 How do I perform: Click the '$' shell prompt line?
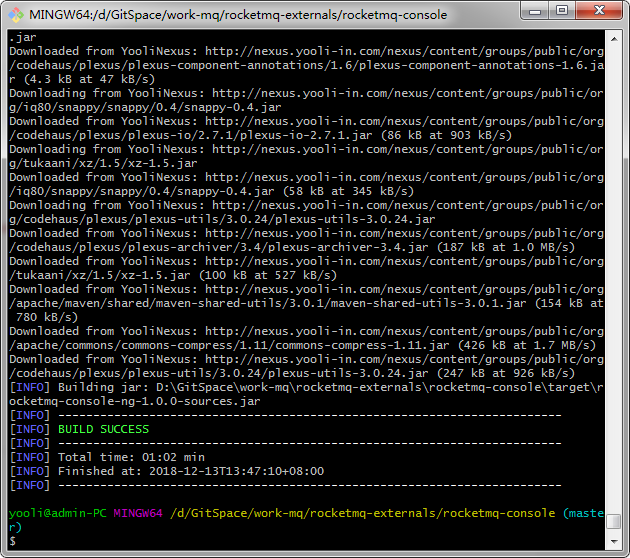tap(12, 541)
